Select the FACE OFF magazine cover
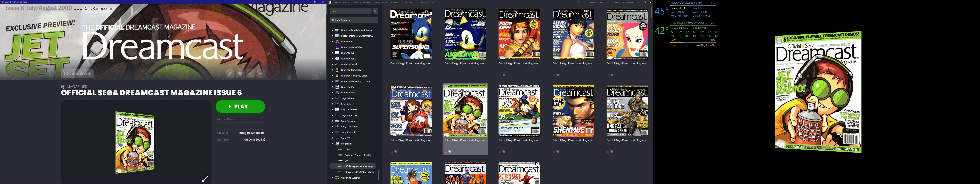Image resolution: width=980 pixels, height=184 pixels. pyautogui.click(x=519, y=35)
